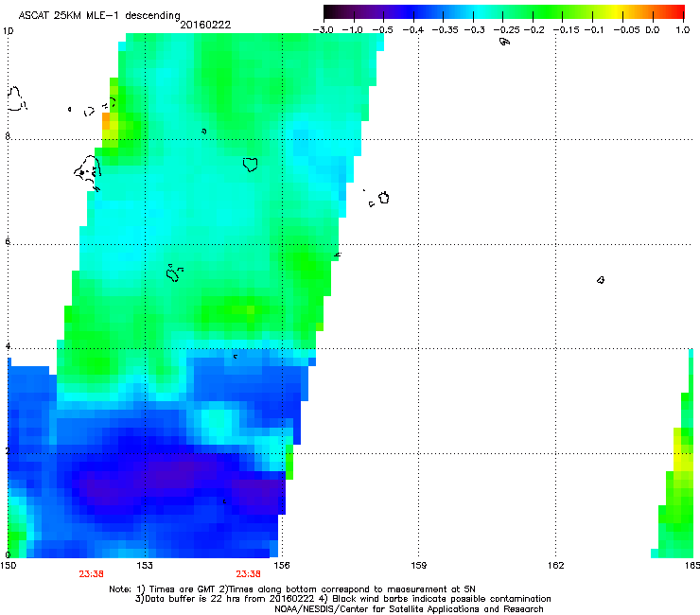Screen dimensions: 700x615
Task: Click the 'Times are GMT' note line
Action: [292, 589]
